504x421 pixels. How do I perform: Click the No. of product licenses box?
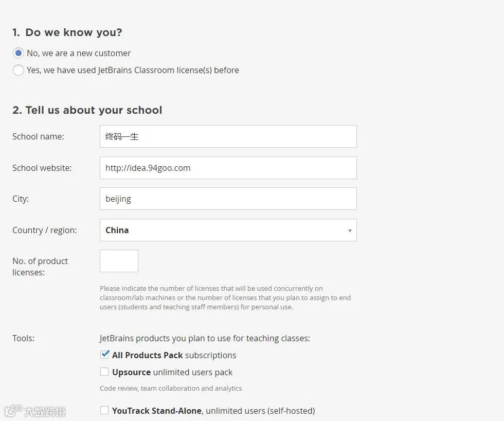(119, 261)
